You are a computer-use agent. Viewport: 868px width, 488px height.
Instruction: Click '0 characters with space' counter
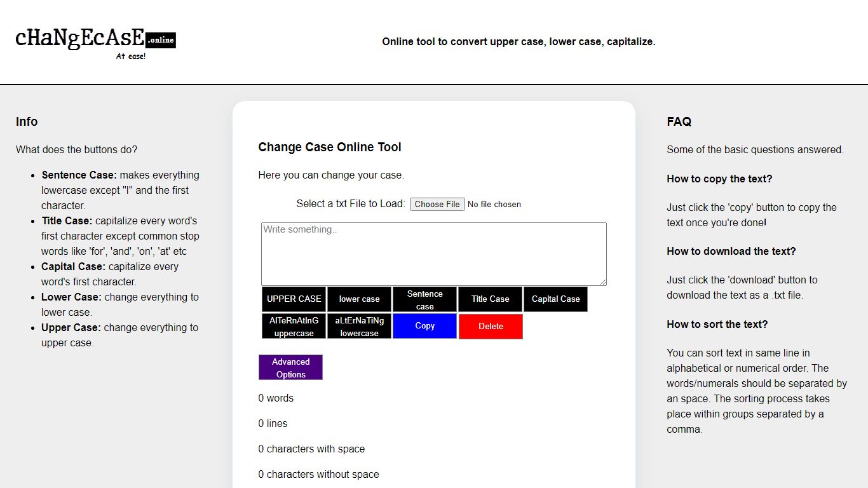(x=311, y=449)
